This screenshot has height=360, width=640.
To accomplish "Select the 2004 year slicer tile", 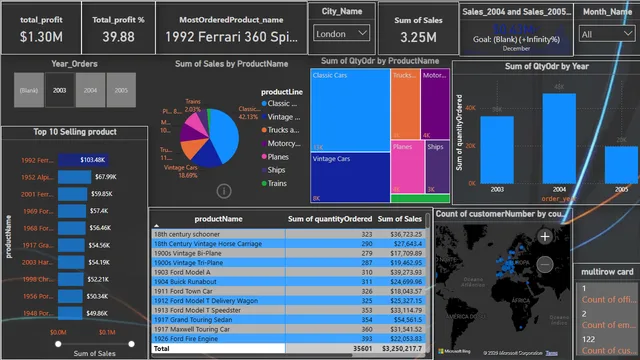I will [x=90, y=90].
